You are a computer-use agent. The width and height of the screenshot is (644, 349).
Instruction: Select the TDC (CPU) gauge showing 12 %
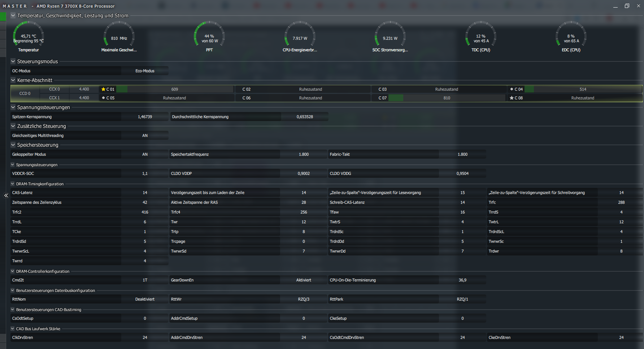[x=481, y=36]
